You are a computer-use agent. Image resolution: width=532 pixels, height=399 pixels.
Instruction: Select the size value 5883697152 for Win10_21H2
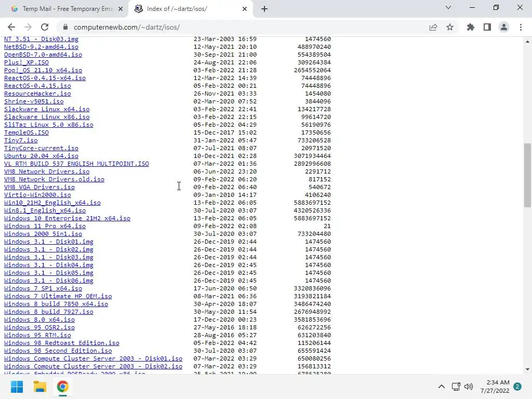[312, 203]
